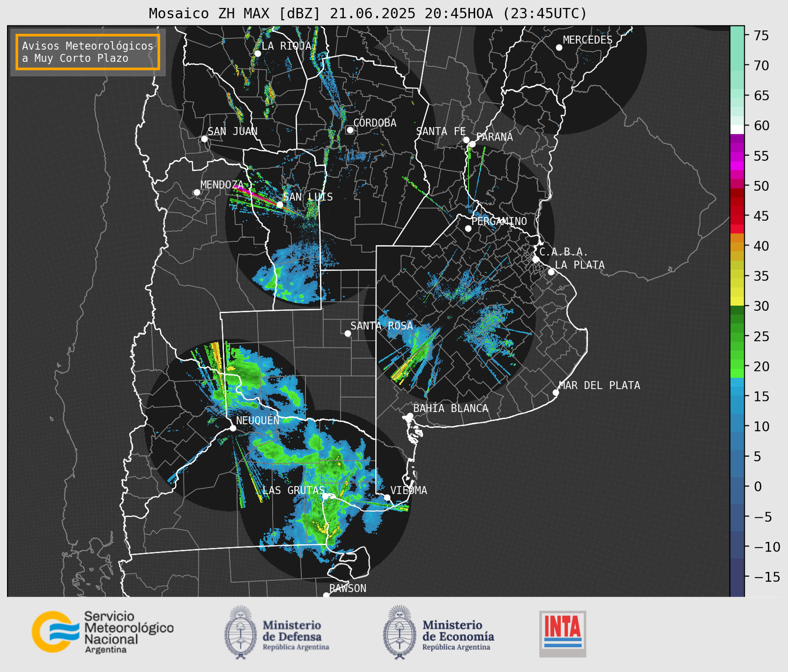
Task: Click the white 60 dBZ color swatch
Action: 737,129
